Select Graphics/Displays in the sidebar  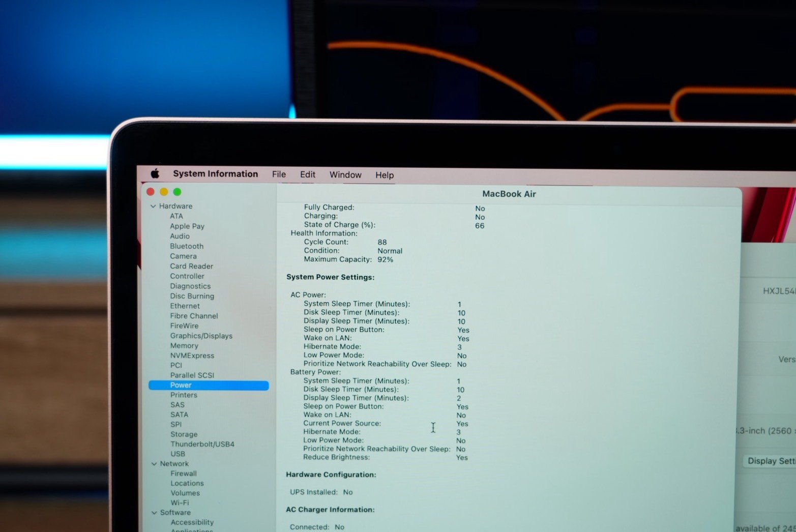201,336
